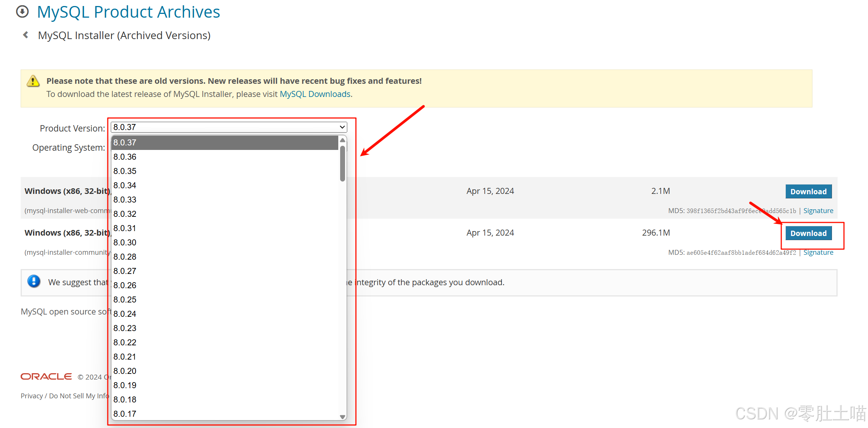Click the back arrow beside MySQL Installer heading
The width and height of the screenshot is (868, 428).
coord(26,35)
